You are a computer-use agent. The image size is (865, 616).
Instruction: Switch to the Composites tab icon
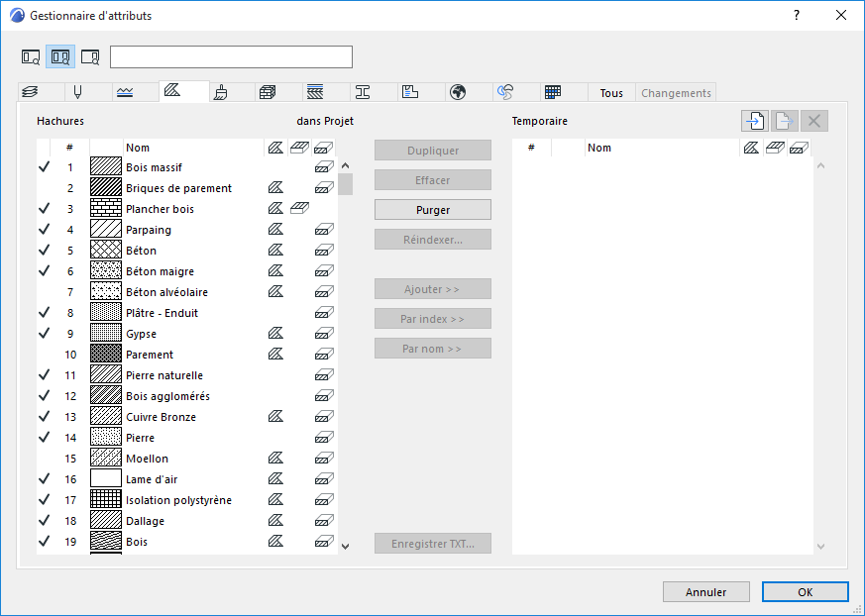coord(315,92)
